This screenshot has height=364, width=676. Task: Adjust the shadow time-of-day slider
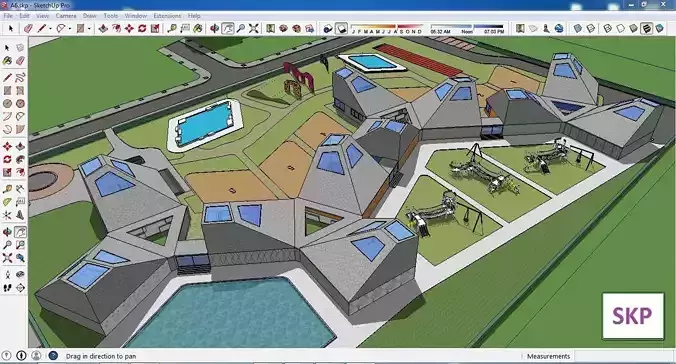[467, 28]
